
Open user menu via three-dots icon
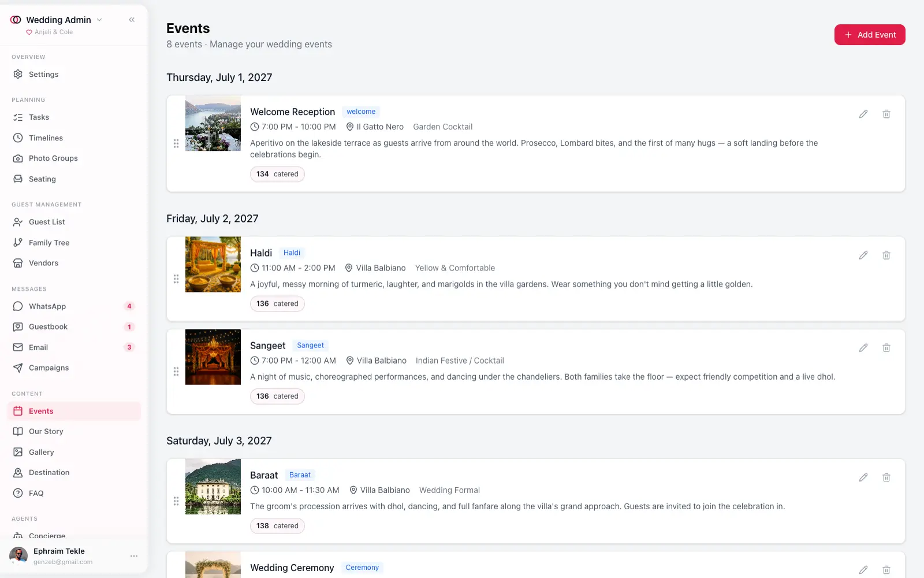(x=134, y=556)
